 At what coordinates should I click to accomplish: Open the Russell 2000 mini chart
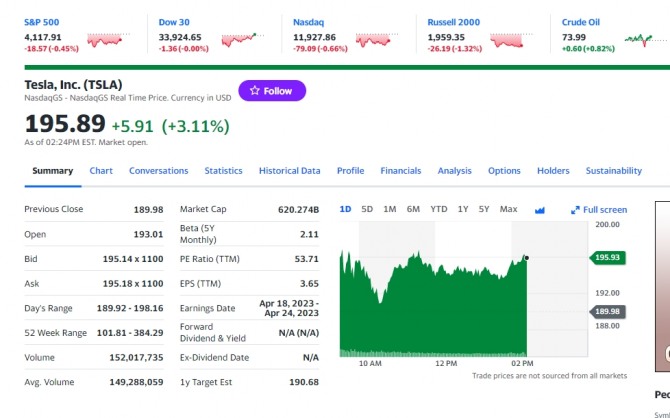[x=511, y=40]
